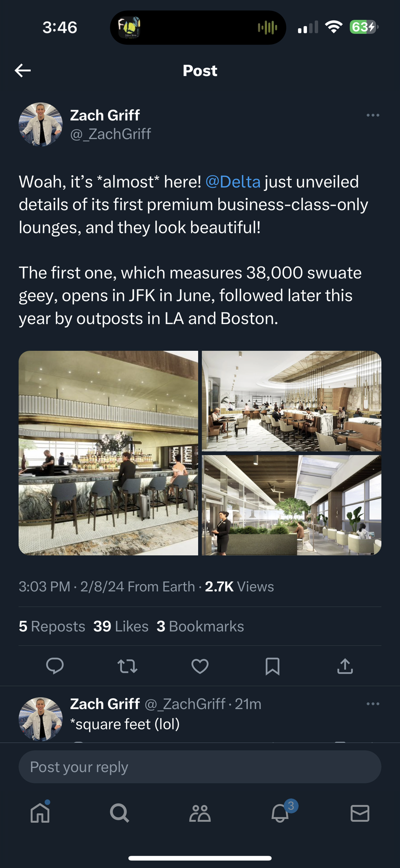Image resolution: width=400 pixels, height=868 pixels.
Task: Bookmark this post
Action: click(x=272, y=666)
